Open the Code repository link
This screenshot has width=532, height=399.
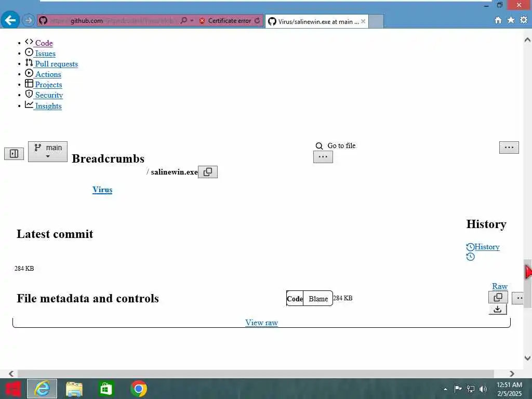pos(44,43)
